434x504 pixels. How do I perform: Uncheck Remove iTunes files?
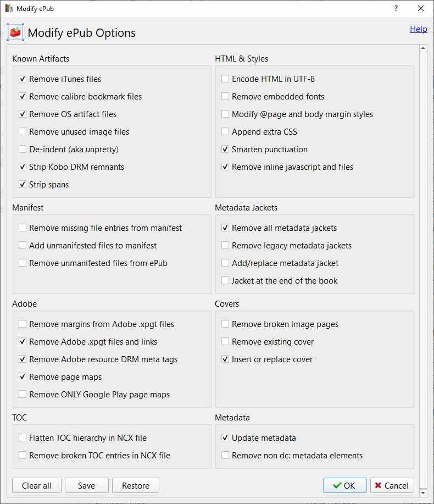click(x=23, y=79)
